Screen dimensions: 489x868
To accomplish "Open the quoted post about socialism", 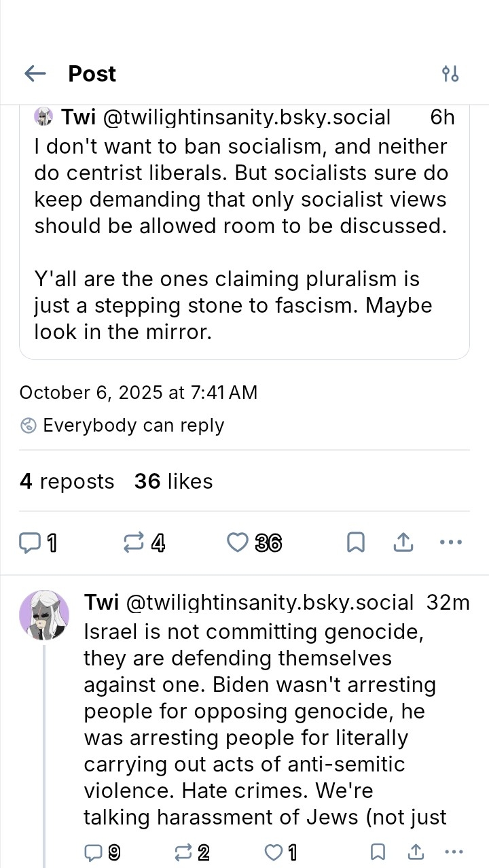I will click(244, 238).
